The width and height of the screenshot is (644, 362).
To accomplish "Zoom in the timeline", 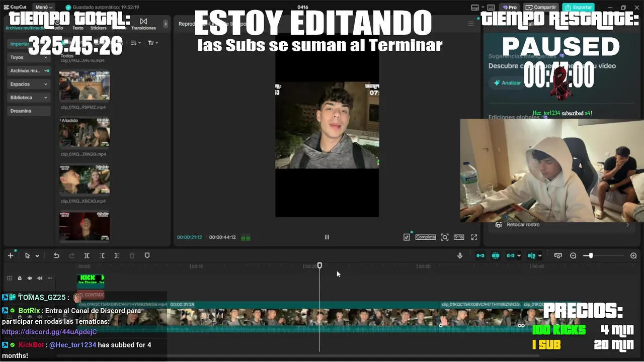I will click(633, 255).
